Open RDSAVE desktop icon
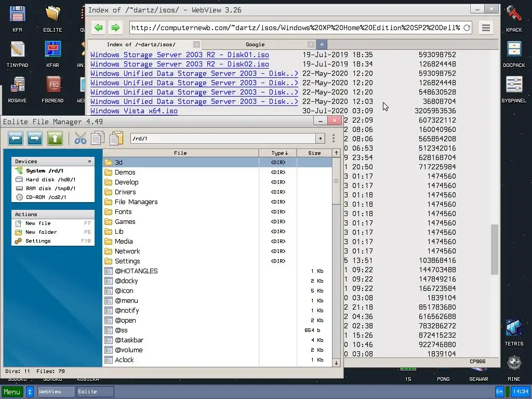Image resolution: width=532 pixels, height=399 pixels. tap(17, 89)
